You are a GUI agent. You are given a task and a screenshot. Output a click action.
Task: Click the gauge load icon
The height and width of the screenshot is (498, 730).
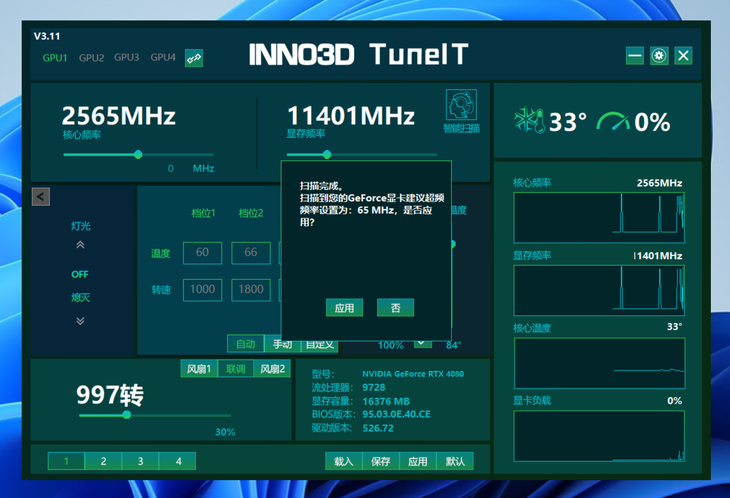click(612, 121)
